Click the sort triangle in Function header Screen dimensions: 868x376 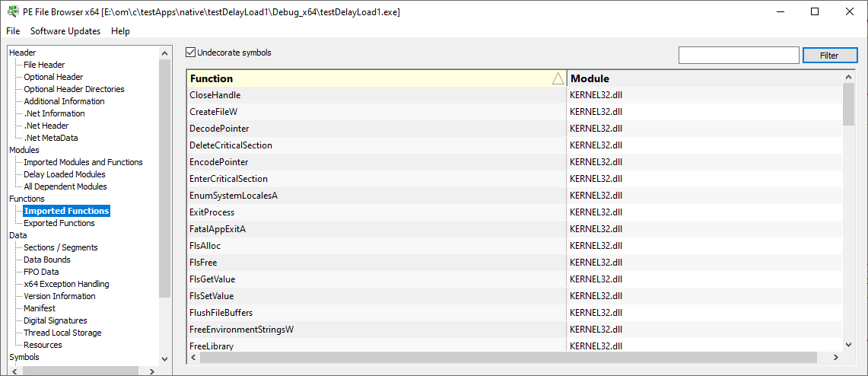coord(558,78)
